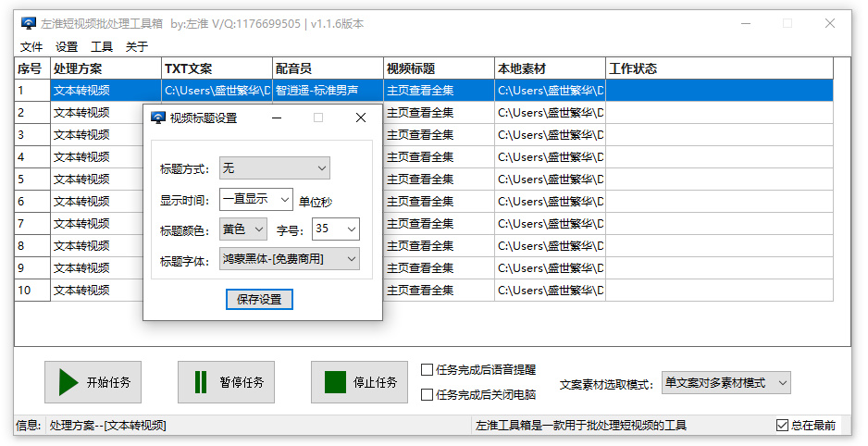
Task: Click the 序号 column header
Action: 32,68
